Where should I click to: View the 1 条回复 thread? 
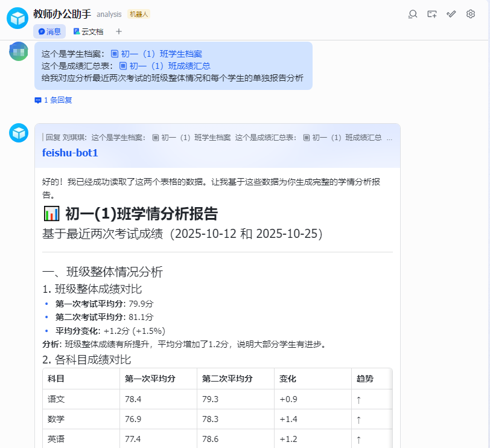(x=54, y=100)
